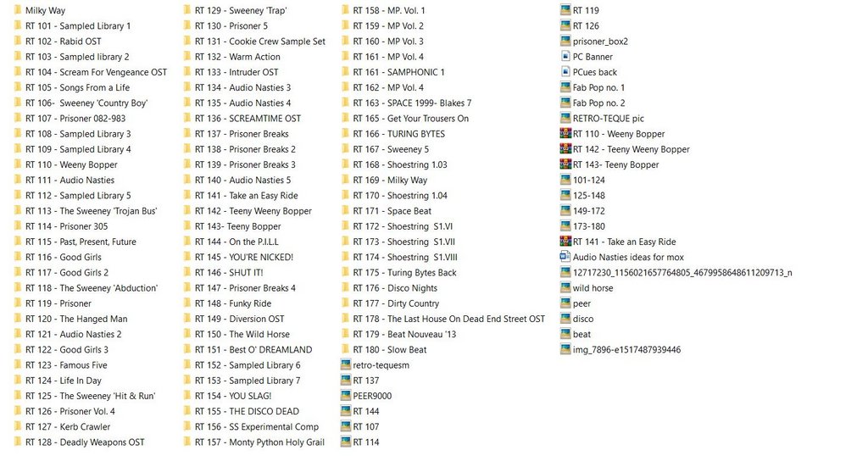
Task: Select RT 163 - SPACE 1999- Blakes 7
Action: (x=413, y=103)
